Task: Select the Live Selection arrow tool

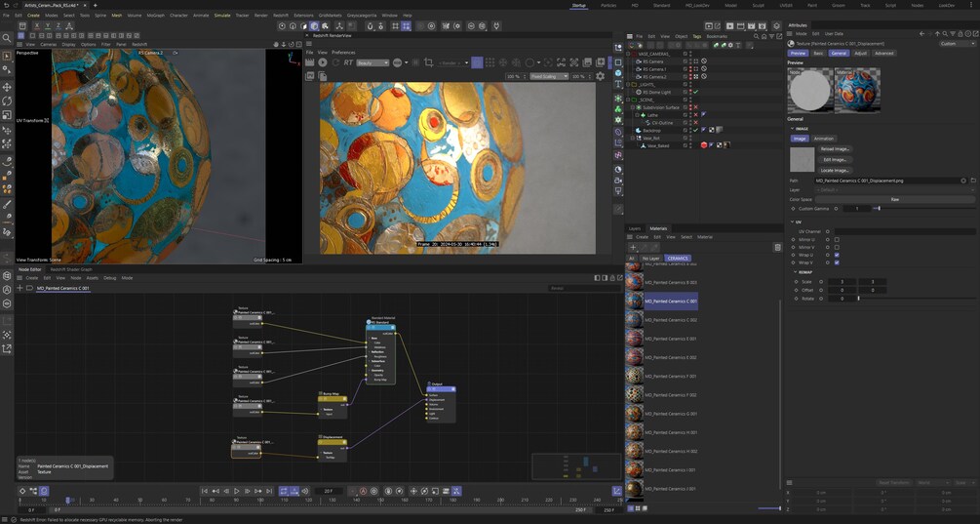Action: point(7,56)
